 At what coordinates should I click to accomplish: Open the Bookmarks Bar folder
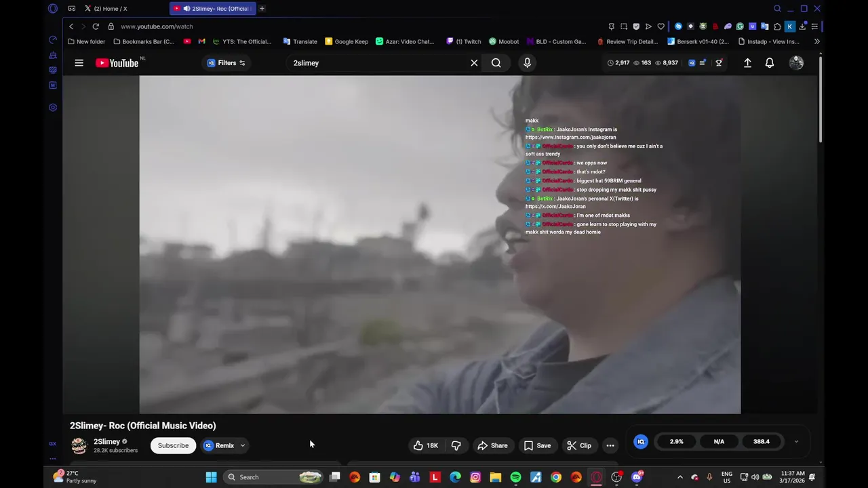pos(144,41)
